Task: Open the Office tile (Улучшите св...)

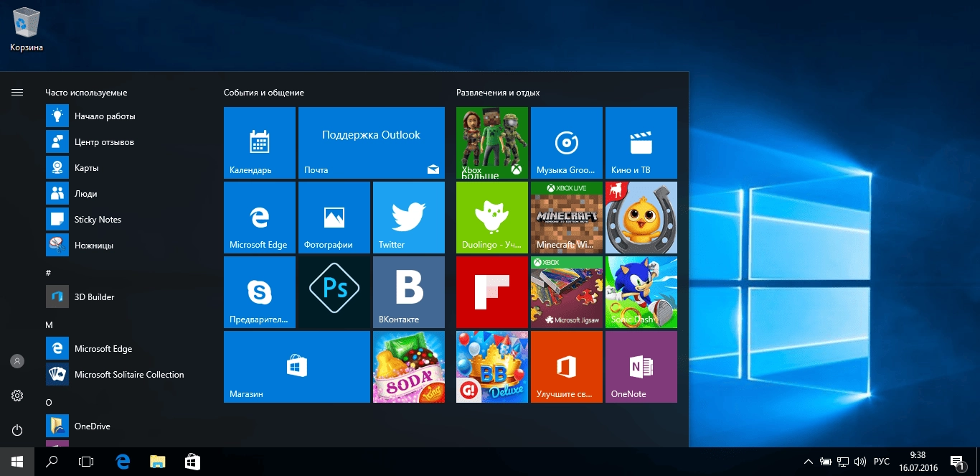Action: click(x=567, y=367)
